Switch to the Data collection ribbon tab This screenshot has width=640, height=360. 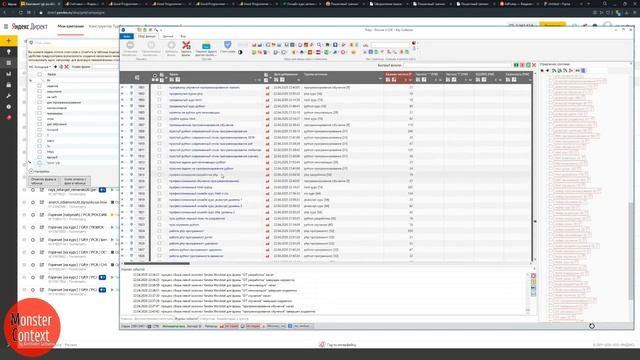tap(147, 36)
